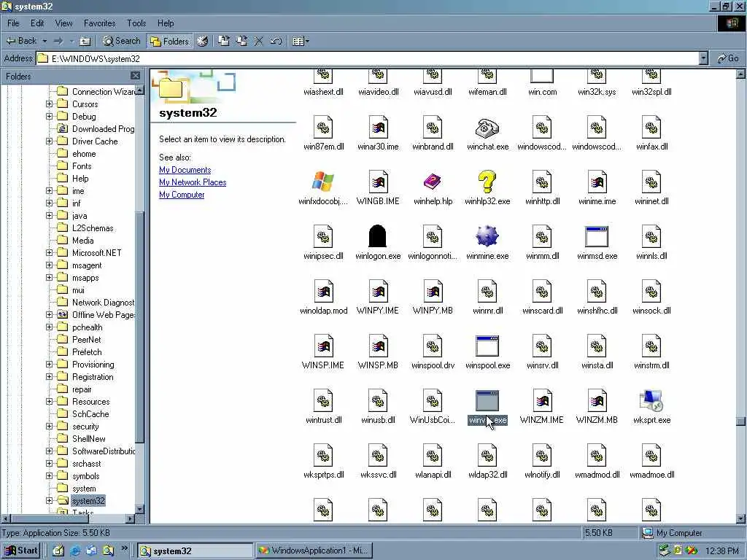Click the Search button
The height and width of the screenshot is (560, 747).
click(122, 42)
